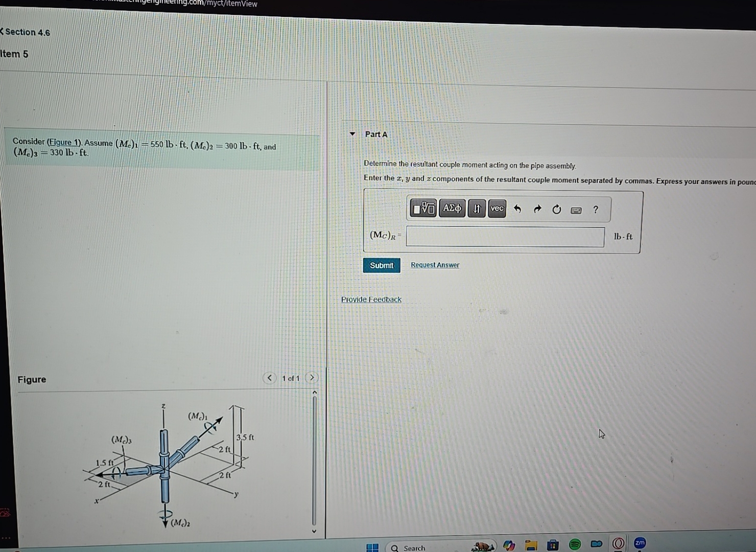Open the on-screen keyboard icon
Screen dimensions: 756x552
pos(576,210)
